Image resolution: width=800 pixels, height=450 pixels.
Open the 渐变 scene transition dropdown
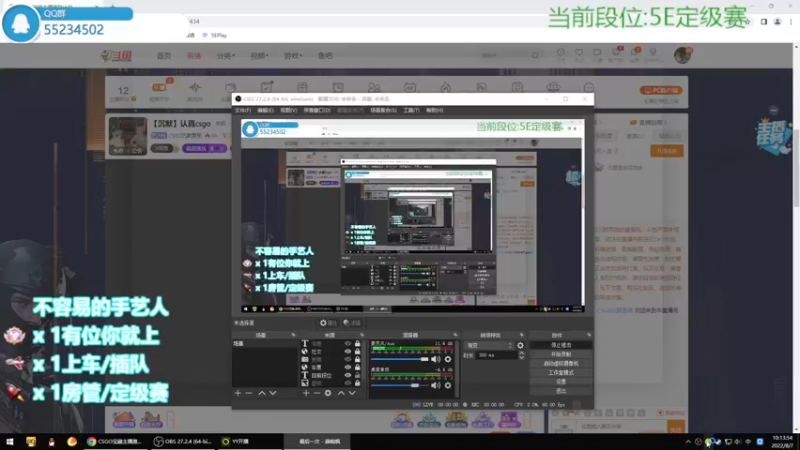(x=489, y=345)
